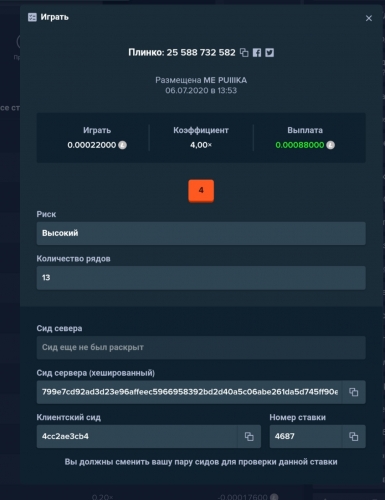This screenshot has height=500, width=385.
Task: Copy the Plinko bet ID 25 588 732 582
Action: click(244, 53)
